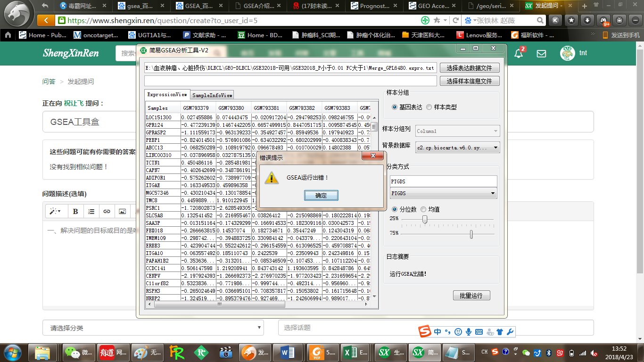Click the insert link icon in editor
Image resolution: width=644 pixels, height=362 pixels.
[x=107, y=212]
